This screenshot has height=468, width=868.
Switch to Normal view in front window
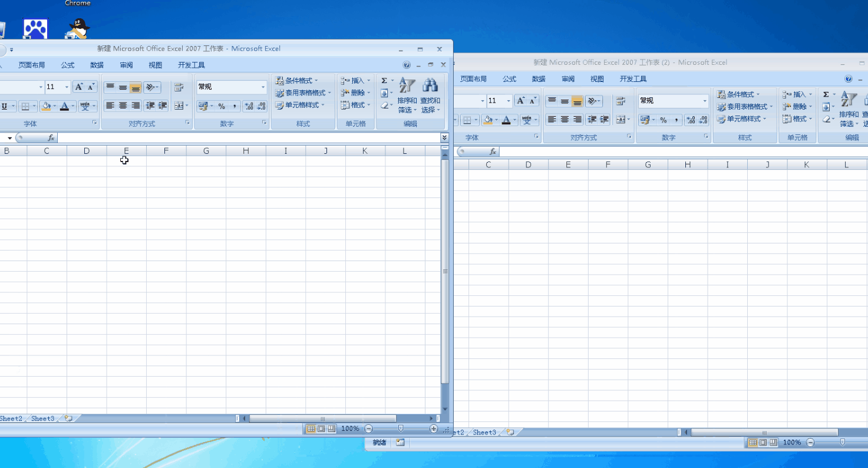pyautogui.click(x=311, y=429)
